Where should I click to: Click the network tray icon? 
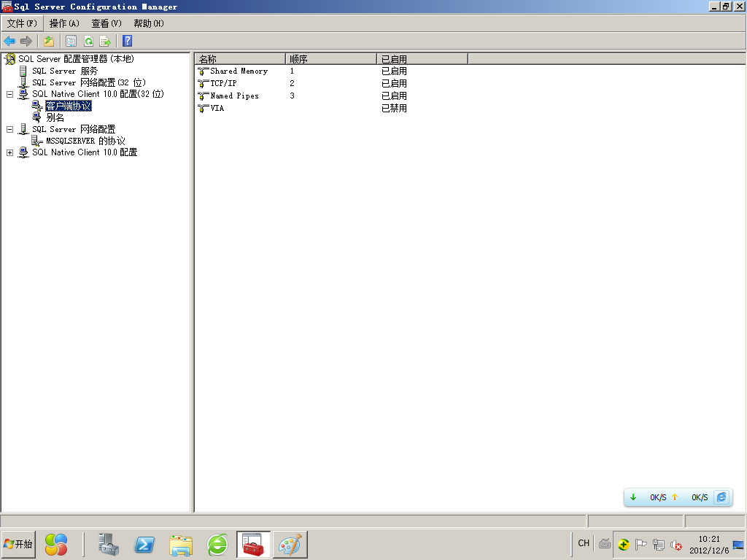click(x=659, y=544)
